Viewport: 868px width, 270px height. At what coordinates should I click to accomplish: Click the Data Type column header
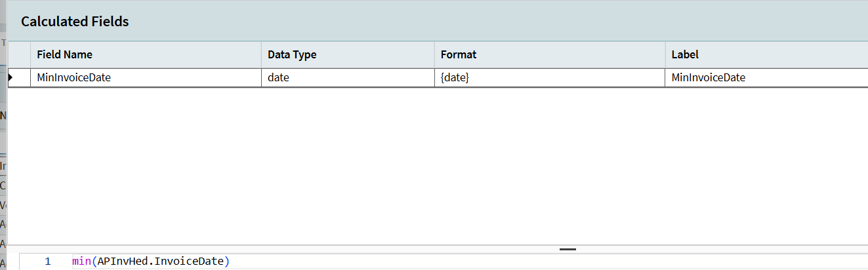click(292, 54)
